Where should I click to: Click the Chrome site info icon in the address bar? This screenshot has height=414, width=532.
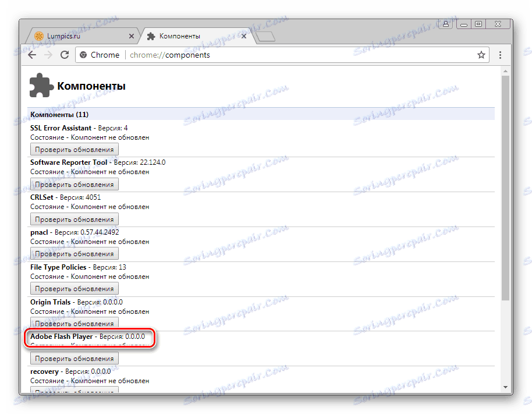(83, 55)
